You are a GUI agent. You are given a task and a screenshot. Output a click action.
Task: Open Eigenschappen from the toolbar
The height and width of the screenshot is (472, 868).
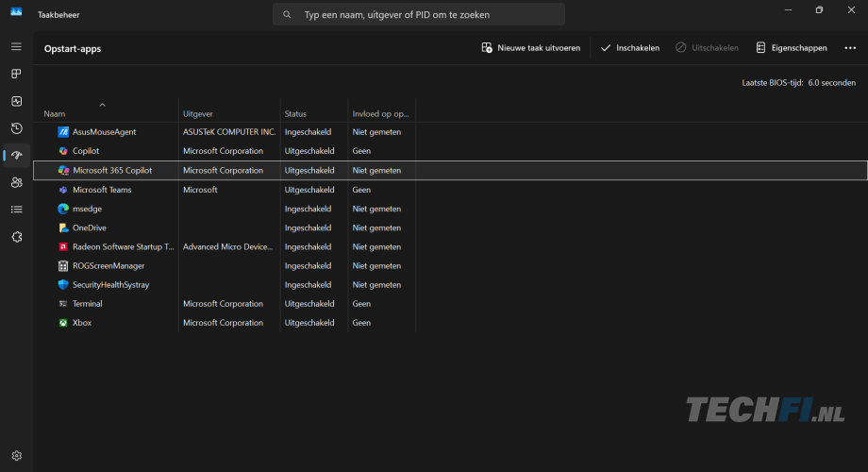791,48
